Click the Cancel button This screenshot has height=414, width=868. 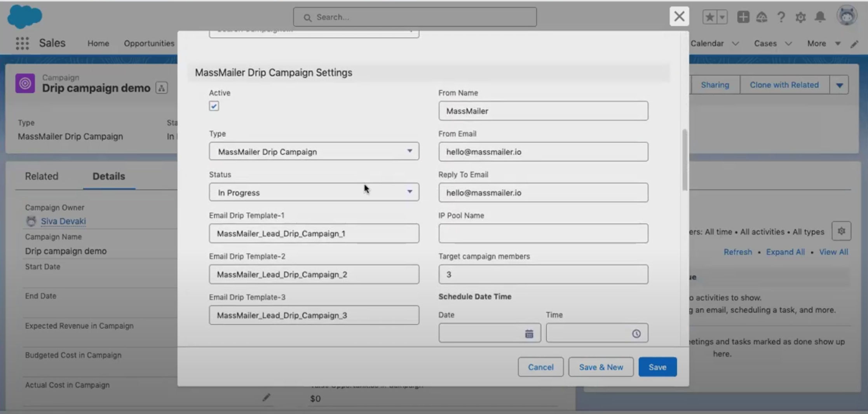540,367
